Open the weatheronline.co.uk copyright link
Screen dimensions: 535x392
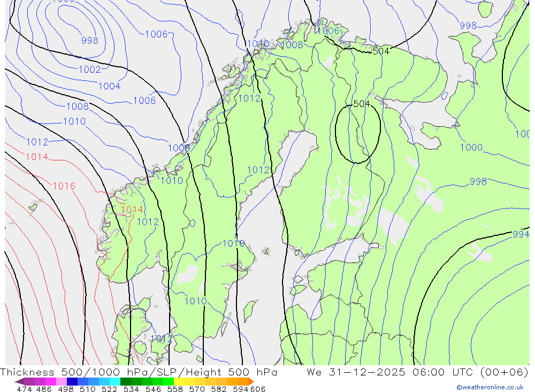[x=490, y=387]
